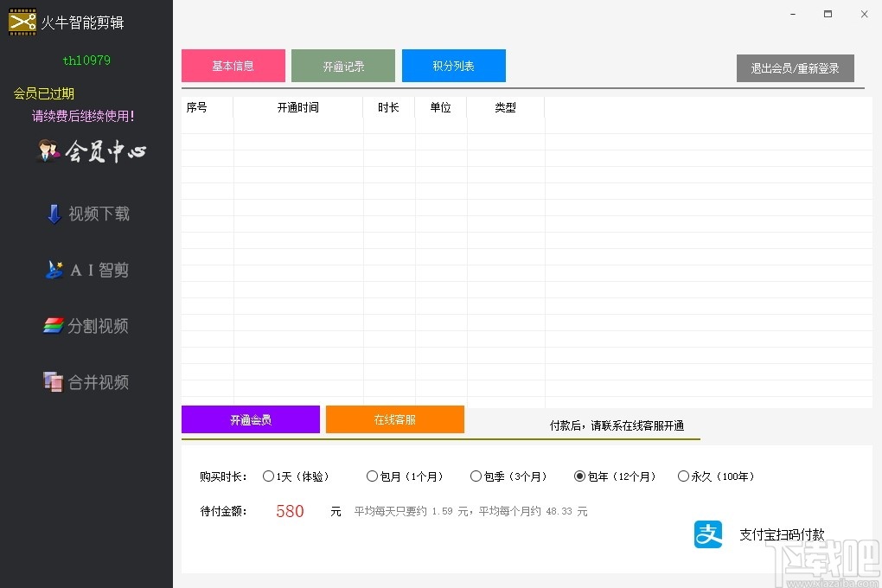
Task: Open the 开通记录 tab
Action: [x=343, y=65]
